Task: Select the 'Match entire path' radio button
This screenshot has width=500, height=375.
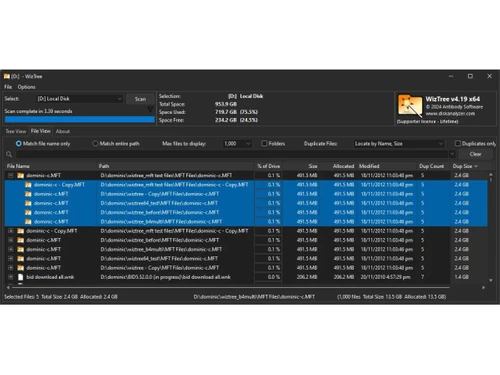Action: pos(95,144)
